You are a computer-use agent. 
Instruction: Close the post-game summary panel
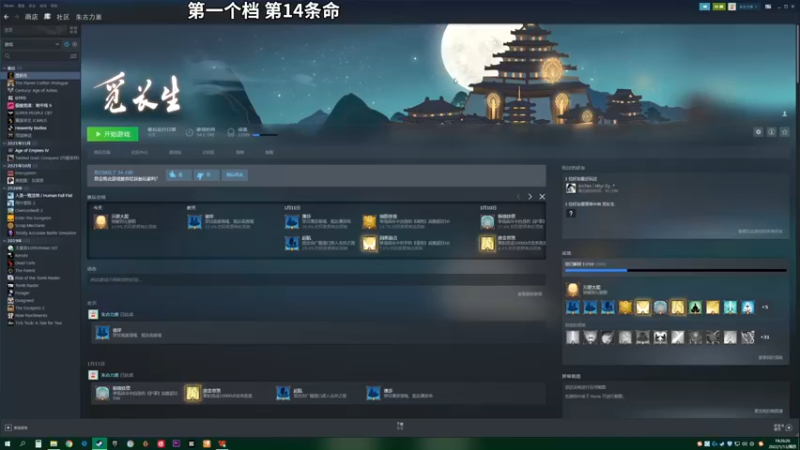click(542, 196)
